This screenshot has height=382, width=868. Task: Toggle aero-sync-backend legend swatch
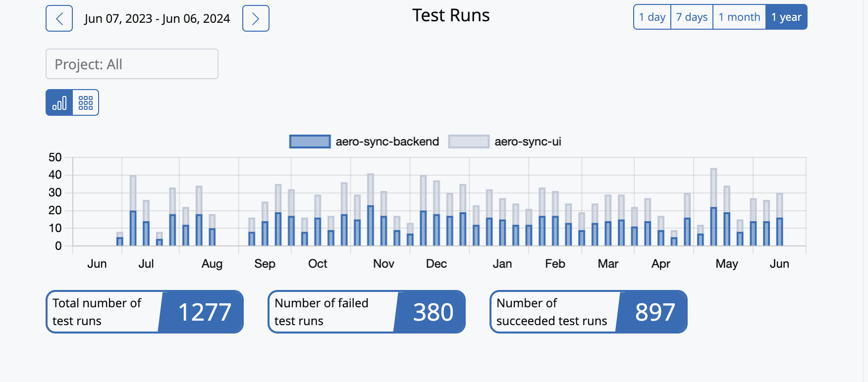[310, 142]
